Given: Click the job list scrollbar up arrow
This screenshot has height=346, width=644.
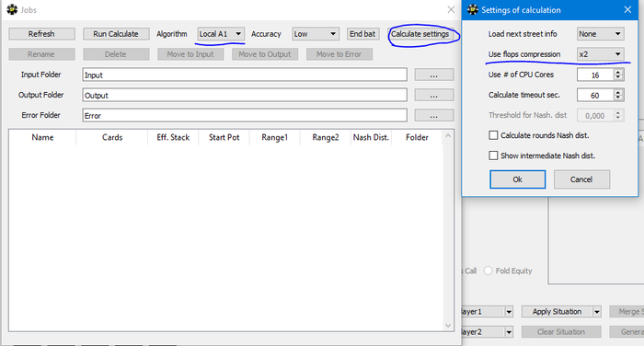Looking at the screenshot, I should (448, 135).
